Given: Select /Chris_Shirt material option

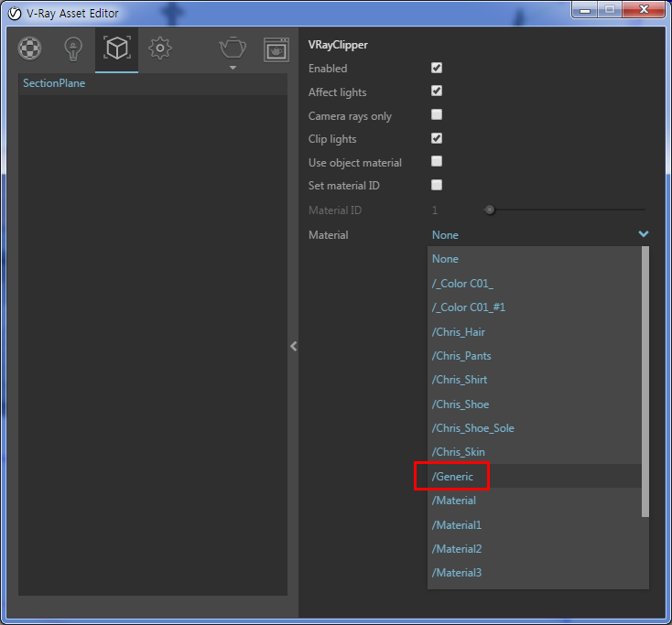Looking at the screenshot, I should (x=535, y=380).
